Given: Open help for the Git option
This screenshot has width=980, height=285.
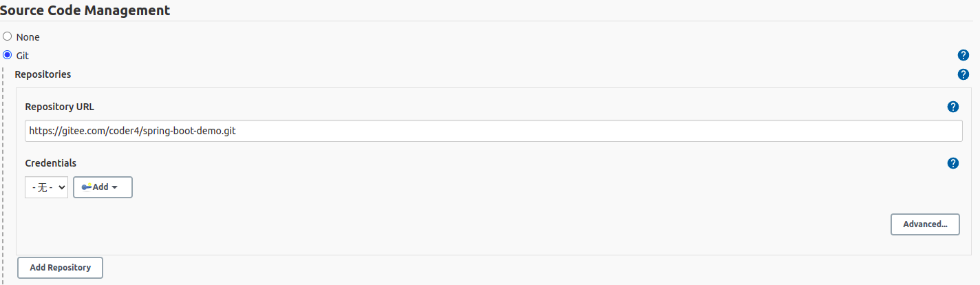Looking at the screenshot, I should pyautogui.click(x=963, y=56).
